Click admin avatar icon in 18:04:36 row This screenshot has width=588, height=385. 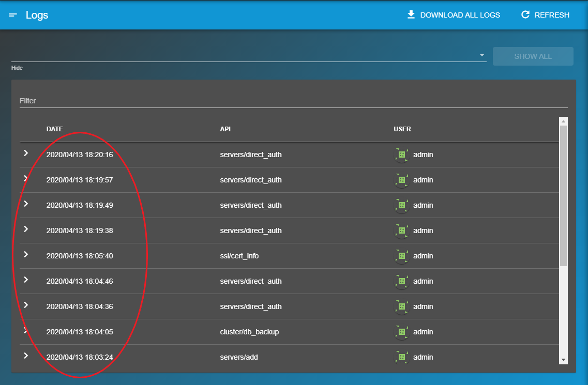pyautogui.click(x=402, y=306)
